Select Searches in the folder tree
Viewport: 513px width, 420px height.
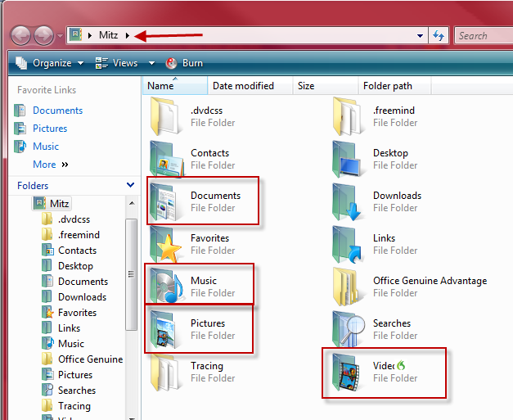(x=77, y=391)
